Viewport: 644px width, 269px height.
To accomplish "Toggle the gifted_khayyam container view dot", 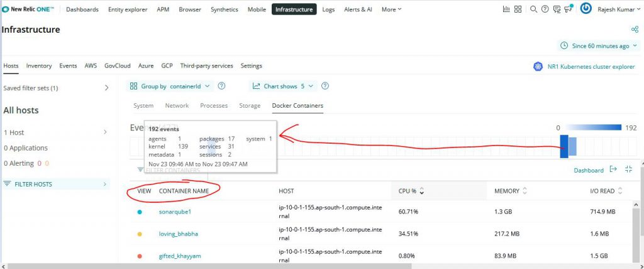I will point(140,256).
